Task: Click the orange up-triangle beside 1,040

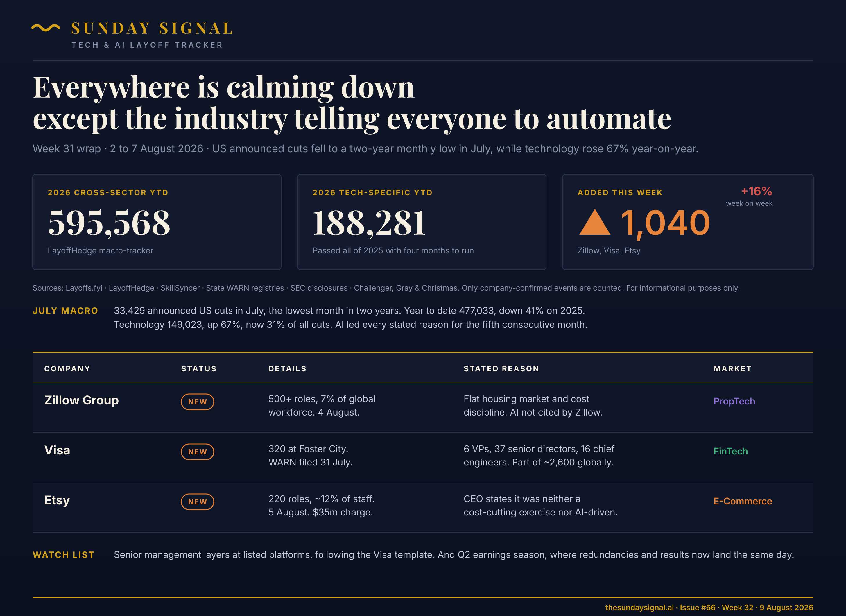Action: tap(595, 222)
